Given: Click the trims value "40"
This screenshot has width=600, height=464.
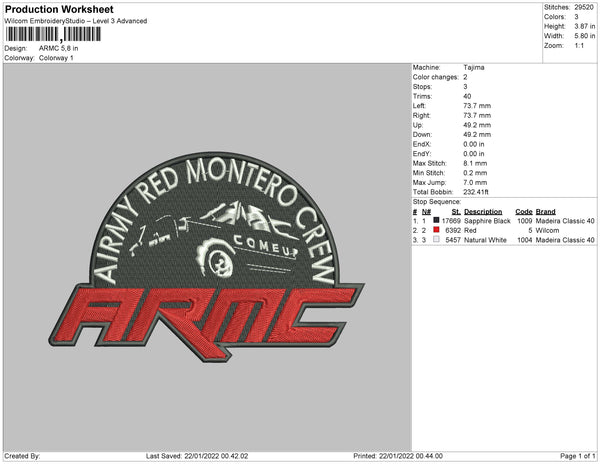Looking at the screenshot, I should click(x=467, y=96).
